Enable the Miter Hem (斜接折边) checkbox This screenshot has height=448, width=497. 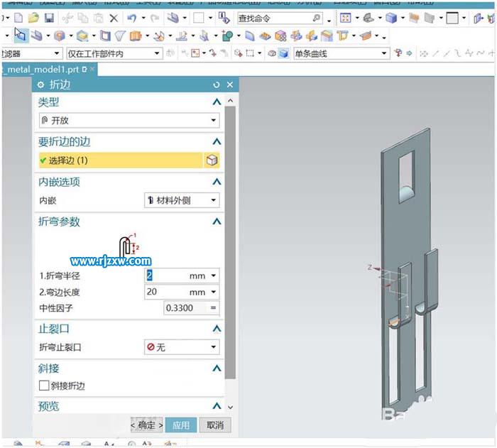point(44,386)
